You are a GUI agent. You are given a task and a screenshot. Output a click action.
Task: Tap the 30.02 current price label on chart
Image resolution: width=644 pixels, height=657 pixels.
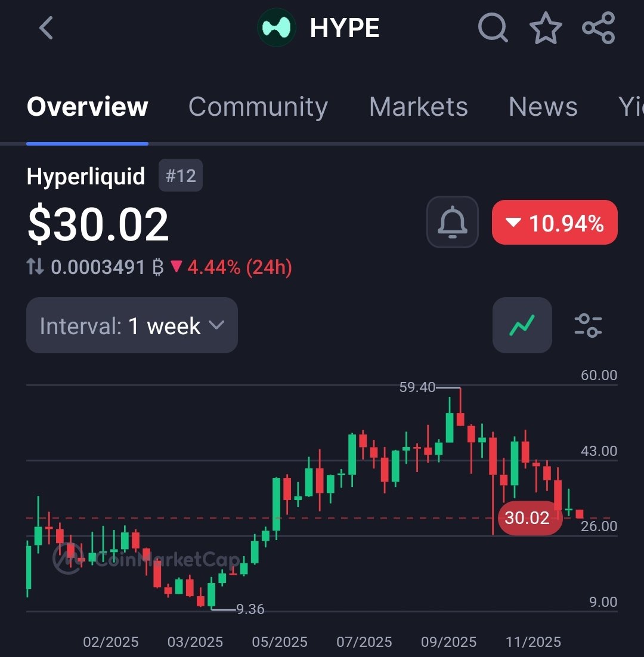point(527,518)
